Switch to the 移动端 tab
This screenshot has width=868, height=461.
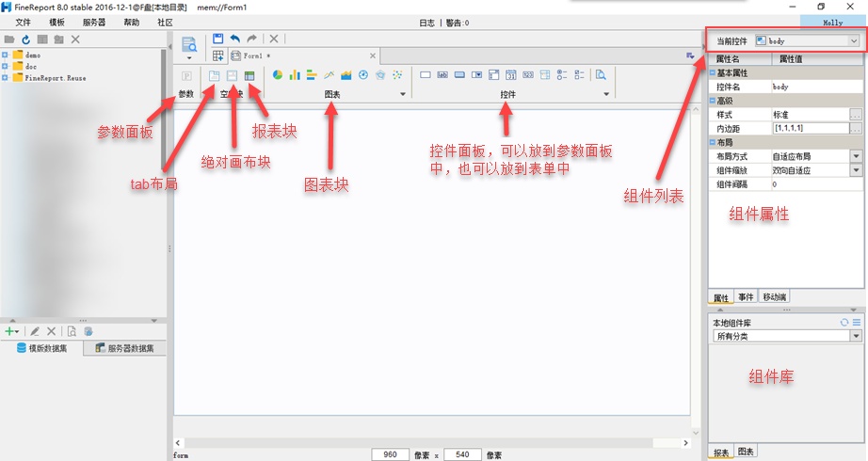click(x=775, y=296)
